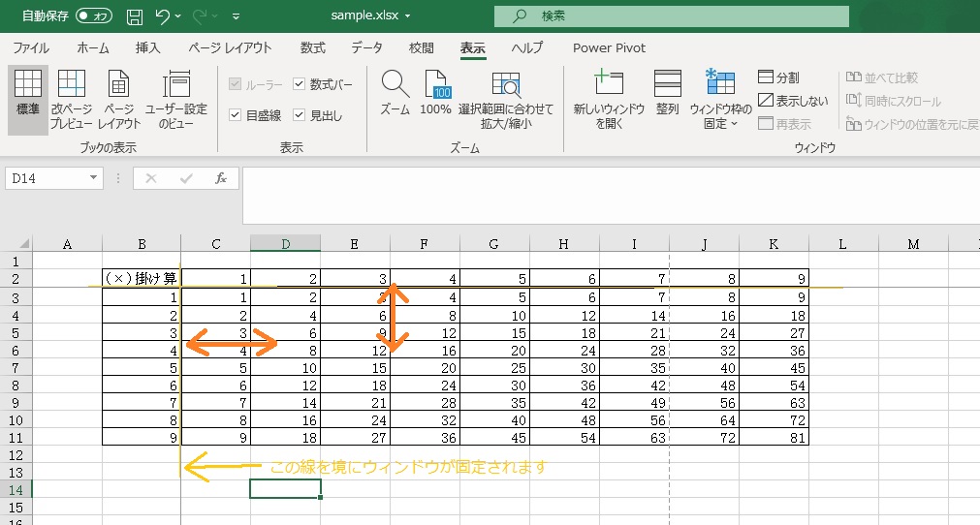Viewport: 980px width, 525px height.
Task: Click the 整列 arrange windows icon
Action: point(667,84)
